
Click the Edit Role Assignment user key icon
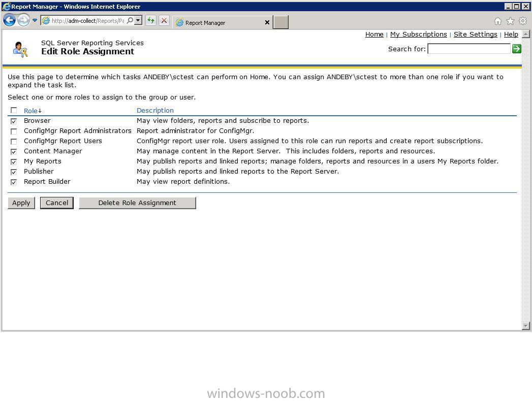coord(20,49)
